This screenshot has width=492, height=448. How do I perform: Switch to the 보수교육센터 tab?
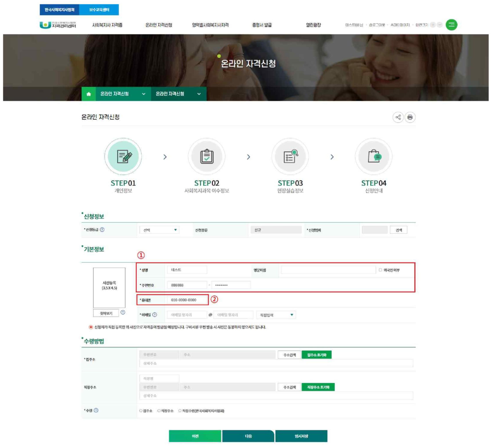coord(99,10)
